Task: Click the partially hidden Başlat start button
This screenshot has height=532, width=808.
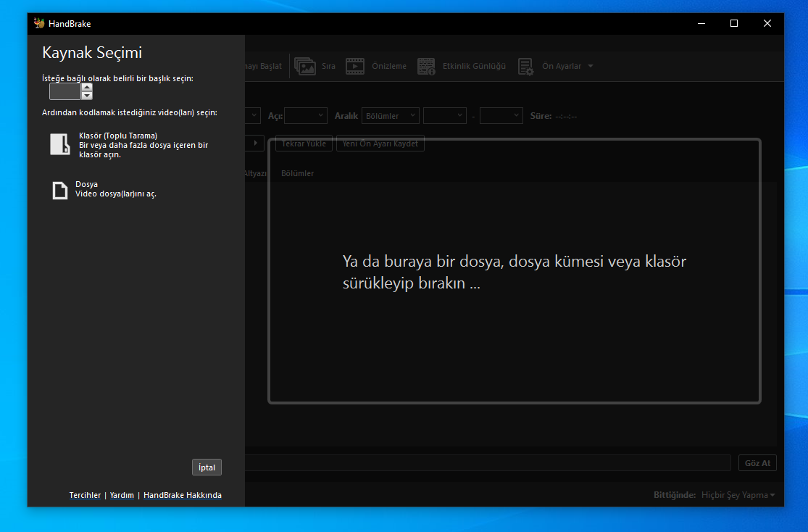Action: [x=264, y=66]
